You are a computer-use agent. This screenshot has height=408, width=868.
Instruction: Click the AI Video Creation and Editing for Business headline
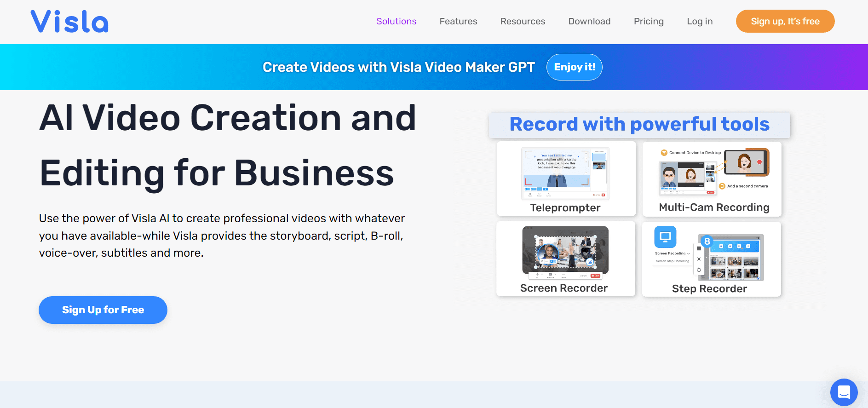pyautogui.click(x=228, y=145)
